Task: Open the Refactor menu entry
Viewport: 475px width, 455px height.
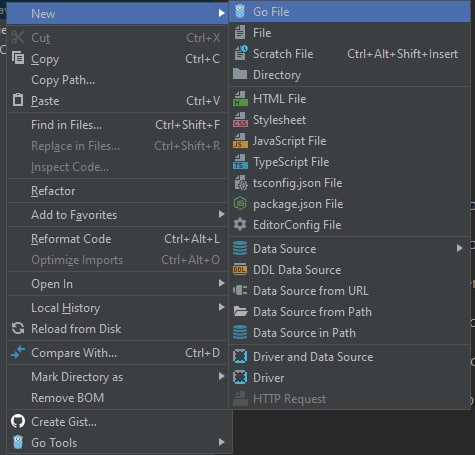Action: 117,191
